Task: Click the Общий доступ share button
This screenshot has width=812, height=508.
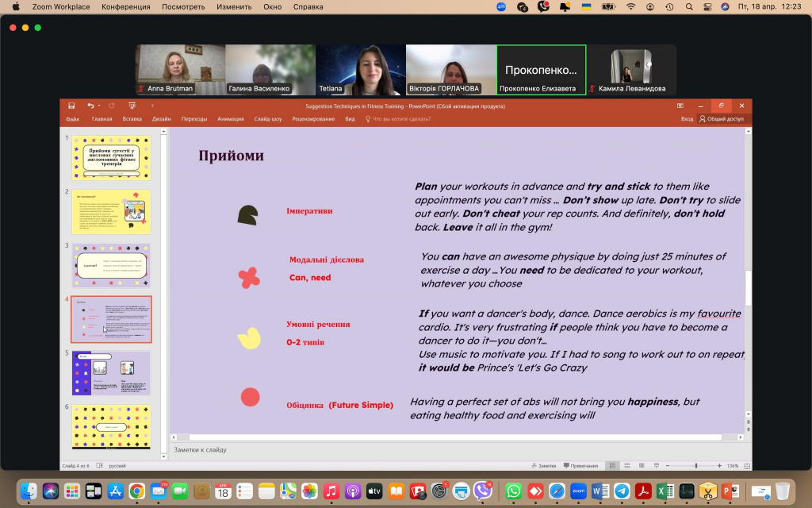Action: pyautogui.click(x=721, y=119)
